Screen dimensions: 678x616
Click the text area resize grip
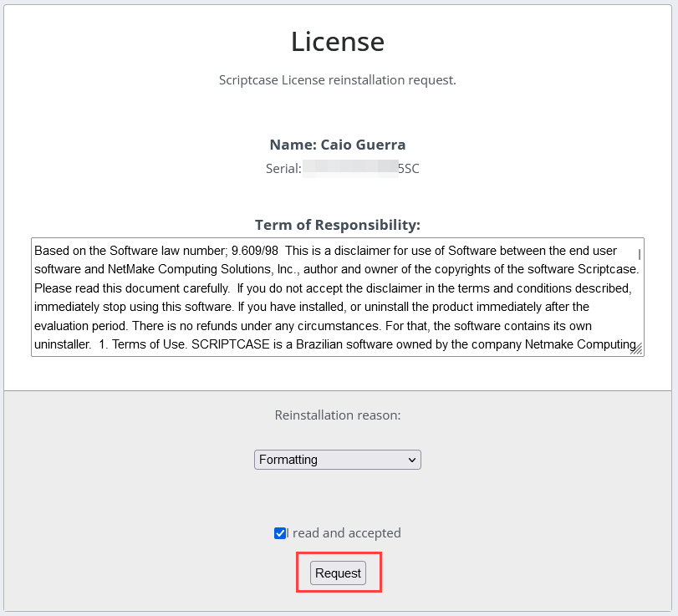click(x=636, y=349)
